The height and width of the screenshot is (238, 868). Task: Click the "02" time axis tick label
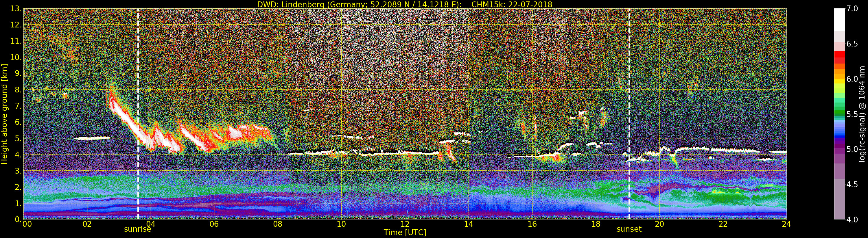pos(87,224)
